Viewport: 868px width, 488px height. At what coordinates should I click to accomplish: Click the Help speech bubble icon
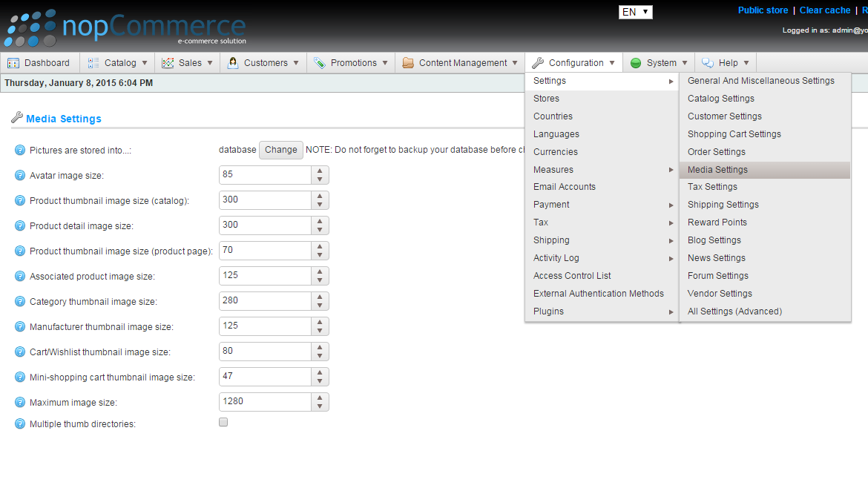(x=708, y=63)
